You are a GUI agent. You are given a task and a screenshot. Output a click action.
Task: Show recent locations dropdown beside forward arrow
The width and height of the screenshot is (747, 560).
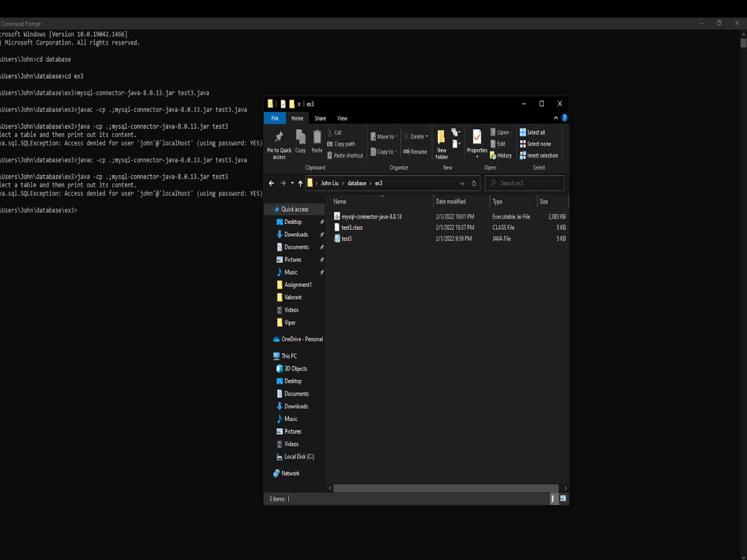click(292, 183)
